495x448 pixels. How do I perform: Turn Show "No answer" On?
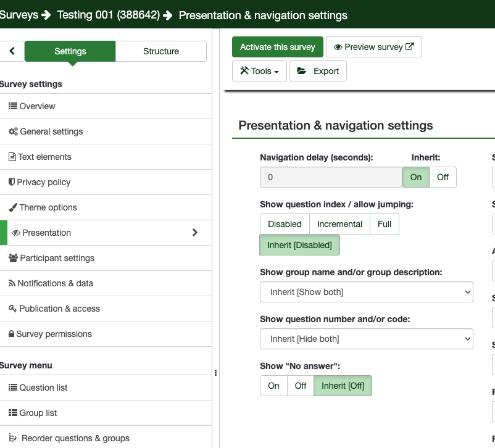273,386
